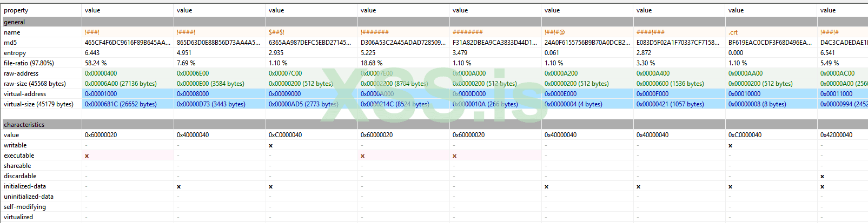Click the entropy value 3.479
This screenshot has width=868, height=223.
[x=460, y=53]
